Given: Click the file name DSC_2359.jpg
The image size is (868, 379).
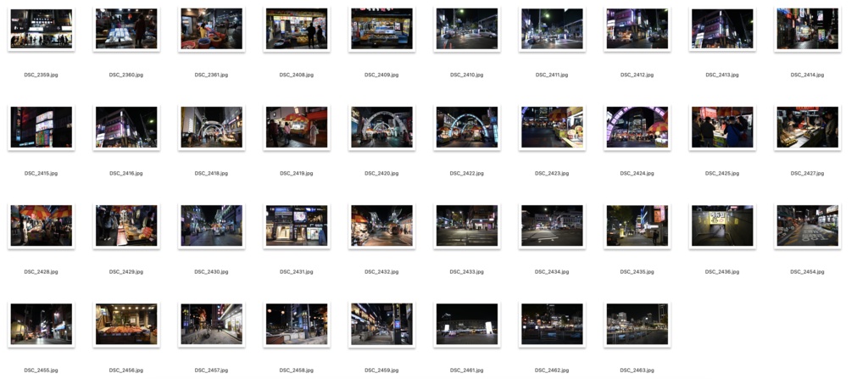Looking at the screenshot, I should [x=41, y=75].
